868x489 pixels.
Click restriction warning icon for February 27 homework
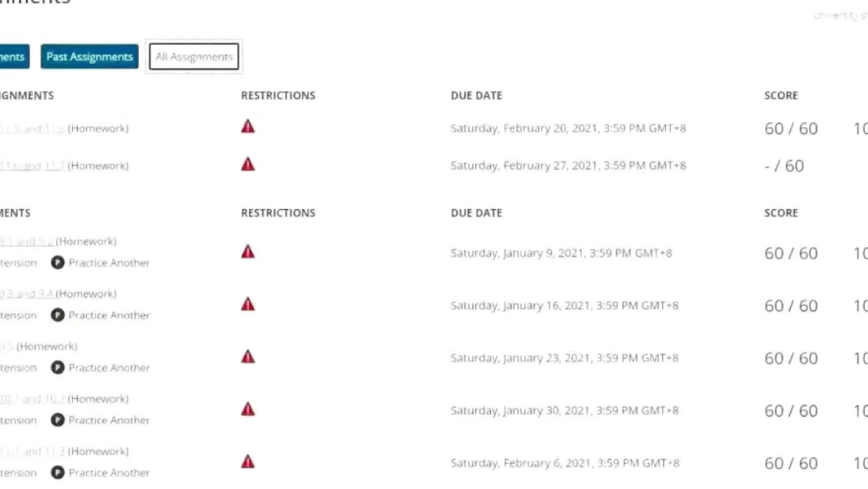pyautogui.click(x=248, y=165)
